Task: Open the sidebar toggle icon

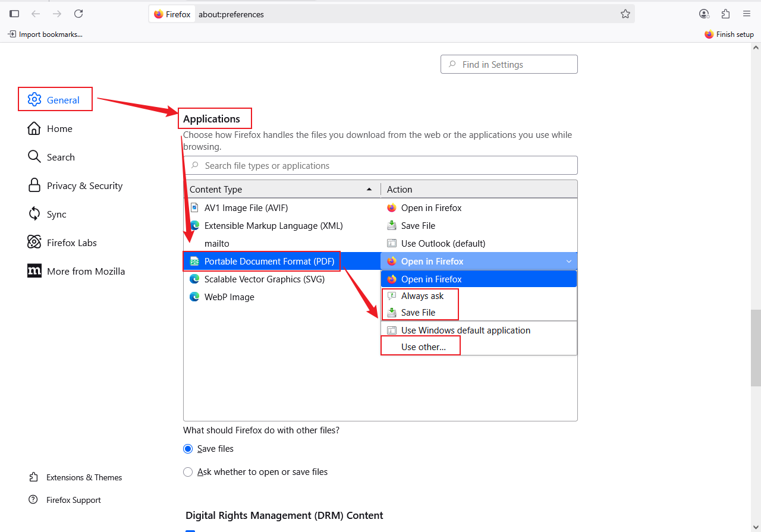Action: [x=14, y=14]
